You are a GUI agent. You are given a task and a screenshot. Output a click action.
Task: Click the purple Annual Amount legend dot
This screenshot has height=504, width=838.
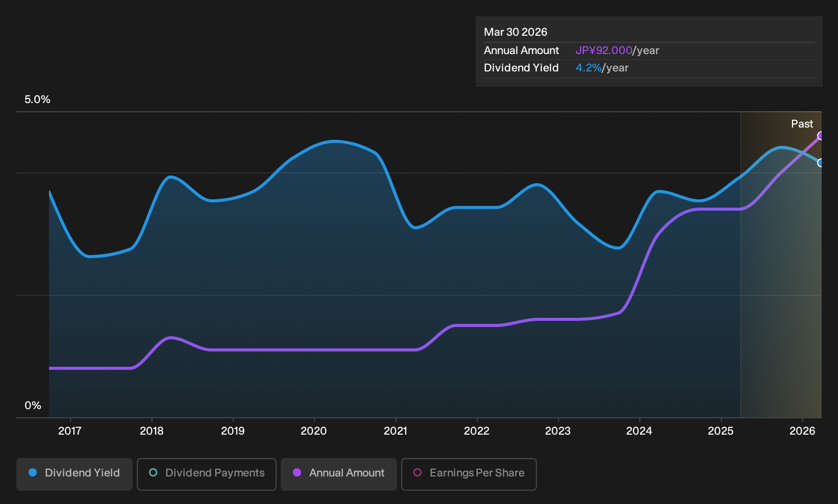tap(297, 472)
